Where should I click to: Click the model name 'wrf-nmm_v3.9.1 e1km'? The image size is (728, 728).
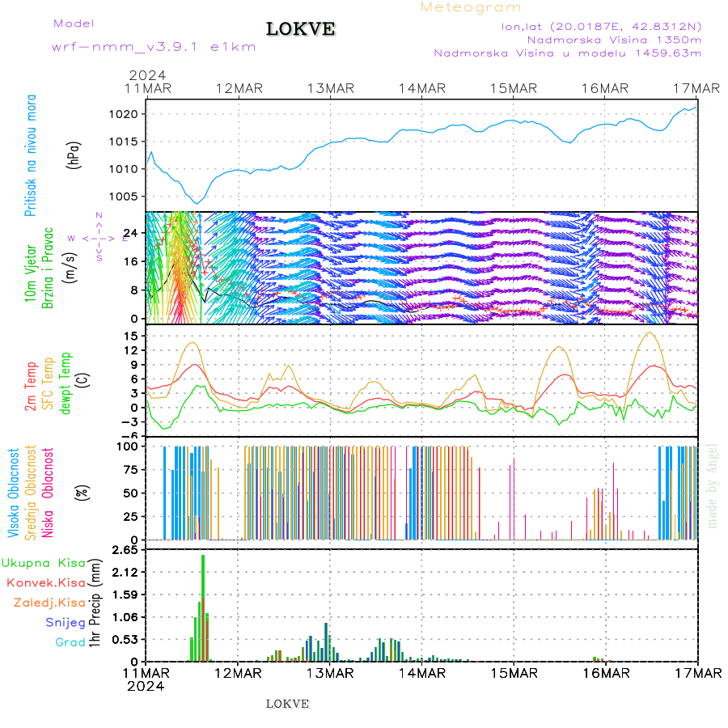[154, 47]
